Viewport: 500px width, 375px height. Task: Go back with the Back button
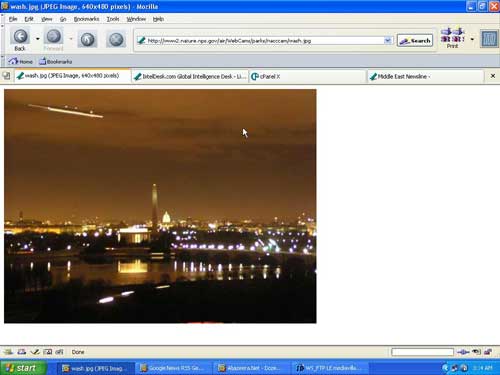tap(20, 40)
